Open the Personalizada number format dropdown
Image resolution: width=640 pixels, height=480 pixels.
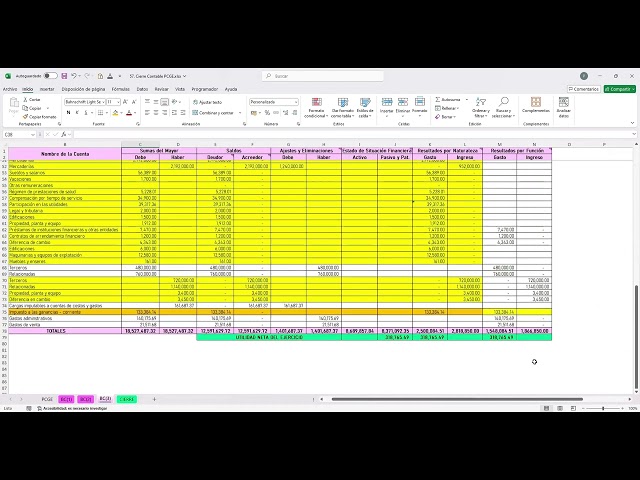(274, 102)
